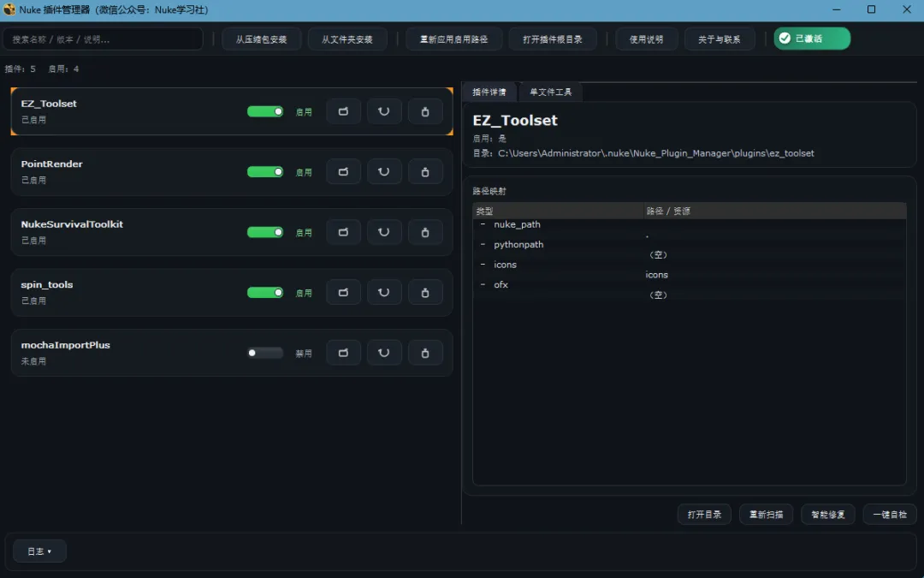Click the delete trash icon for EZ_Toolset
This screenshot has width=924, height=578.
(x=425, y=111)
